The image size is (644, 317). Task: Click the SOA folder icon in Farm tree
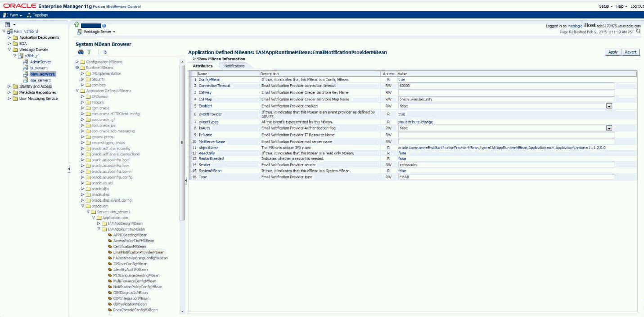coord(15,44)
